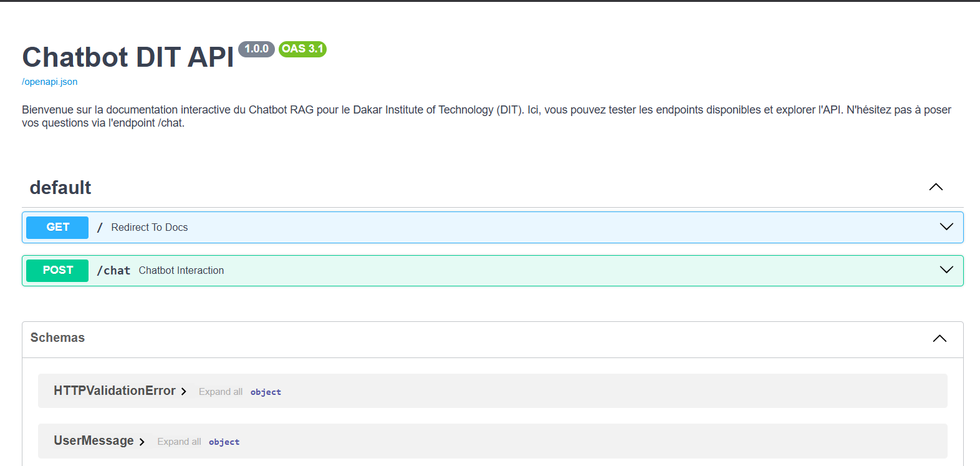Click object type label for UserMessage

(x=224, y=442)
